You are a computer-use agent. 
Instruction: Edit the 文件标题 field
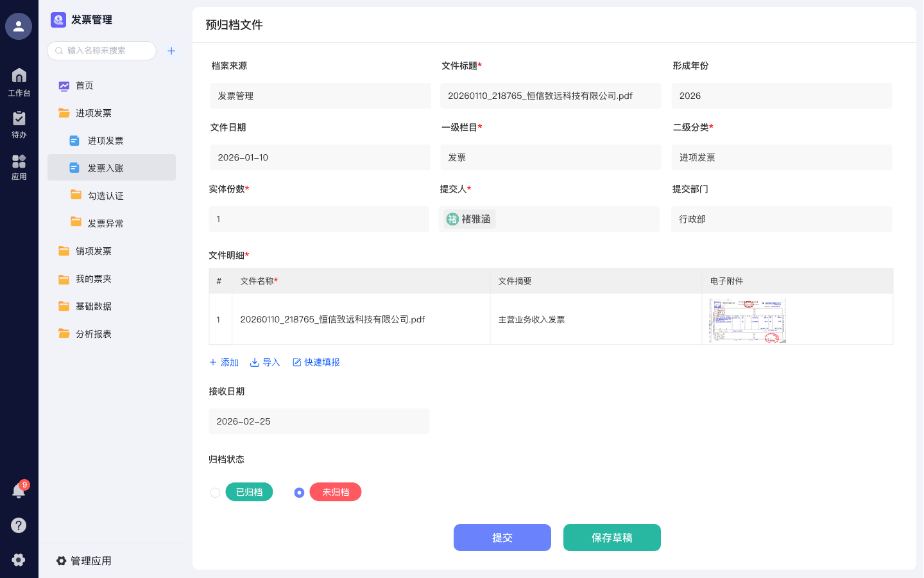click(x=551, y=96)
